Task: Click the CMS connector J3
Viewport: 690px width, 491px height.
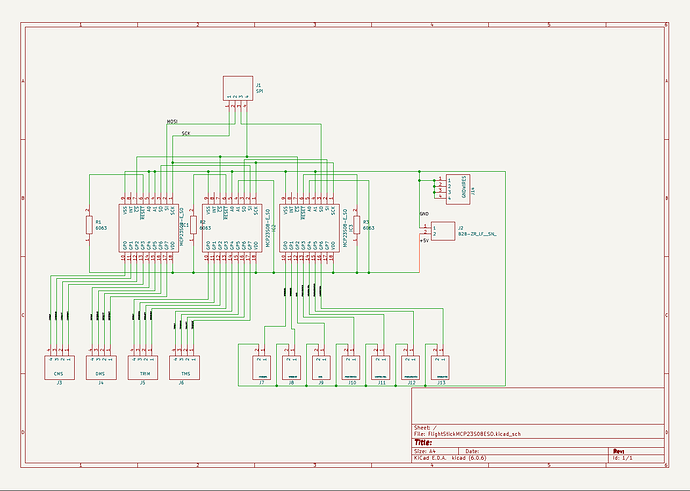Action: (59, 367)
